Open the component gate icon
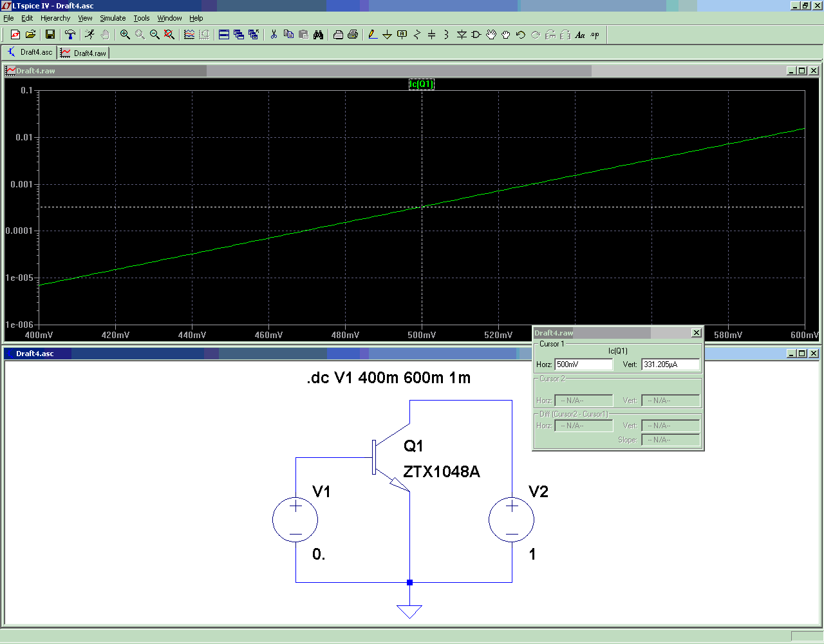This screenshot has height=644, width=824. (476, 35)
